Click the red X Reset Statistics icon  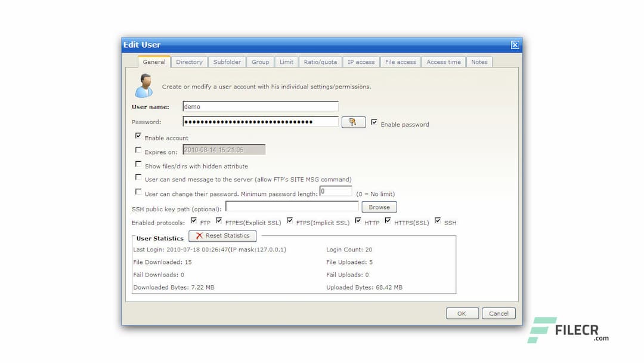pos(199,235)
